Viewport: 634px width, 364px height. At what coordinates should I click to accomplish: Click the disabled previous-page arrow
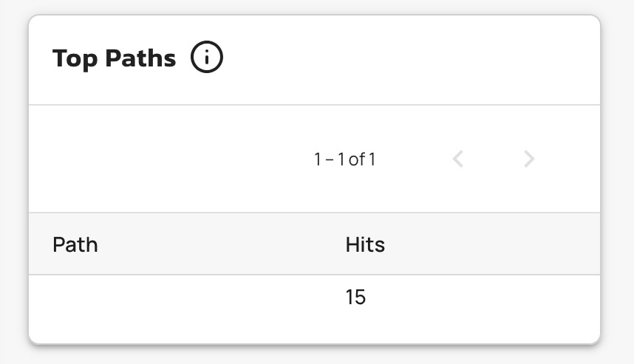[x=458, y=159]
